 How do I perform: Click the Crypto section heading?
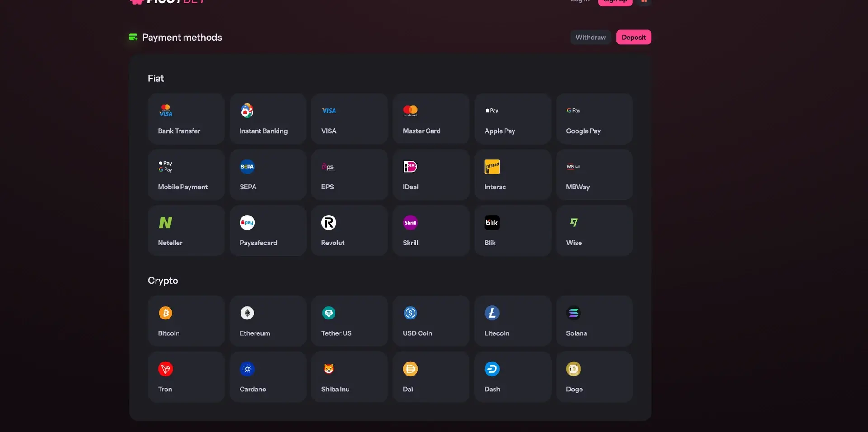pyautogui.click(x=163, y=281)
